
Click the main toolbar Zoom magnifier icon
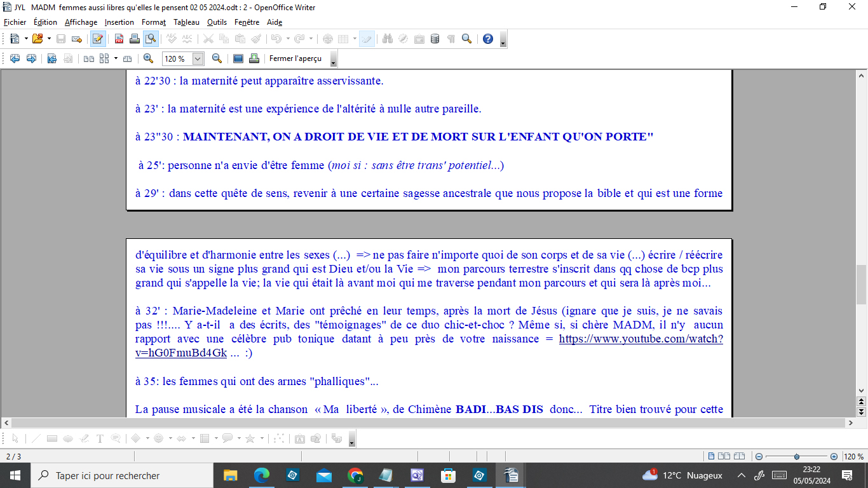point(466,39)
